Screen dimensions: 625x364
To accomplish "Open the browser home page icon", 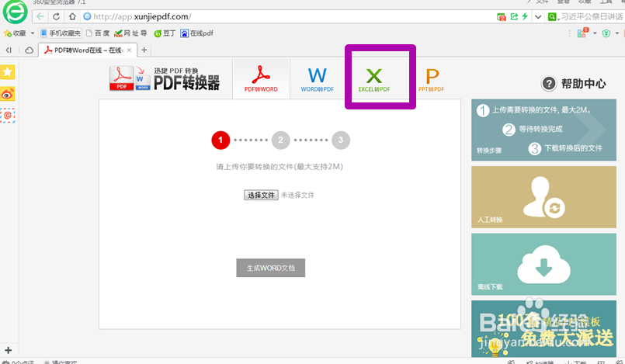I will 72,17.
